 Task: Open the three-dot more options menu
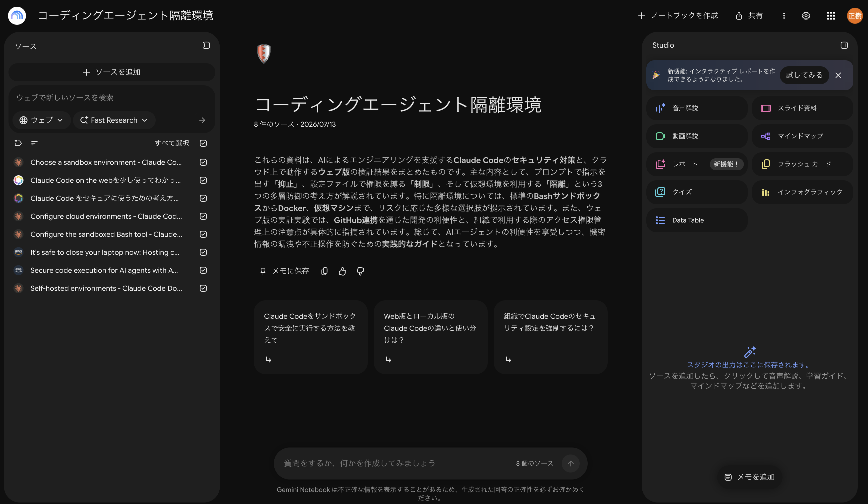click(x=784, y=16)
